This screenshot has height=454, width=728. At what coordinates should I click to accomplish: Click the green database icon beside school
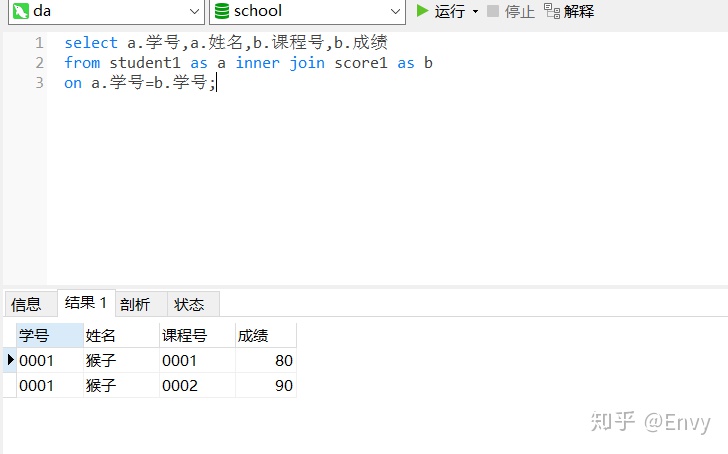click(x=222, y=11)
